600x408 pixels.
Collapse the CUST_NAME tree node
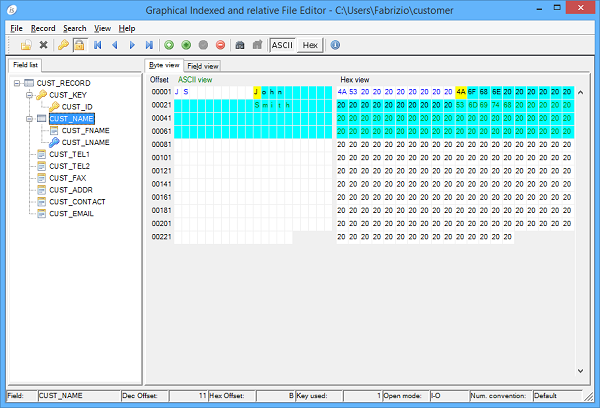[30, 118]
